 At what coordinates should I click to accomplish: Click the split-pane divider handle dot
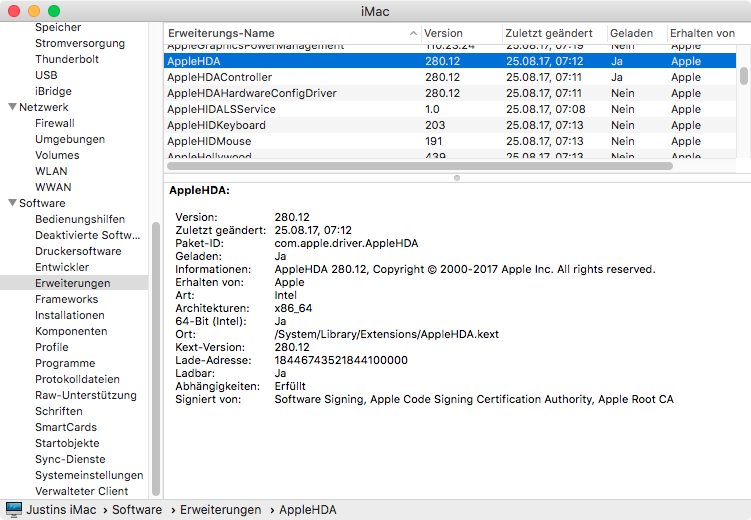point(457,177)
